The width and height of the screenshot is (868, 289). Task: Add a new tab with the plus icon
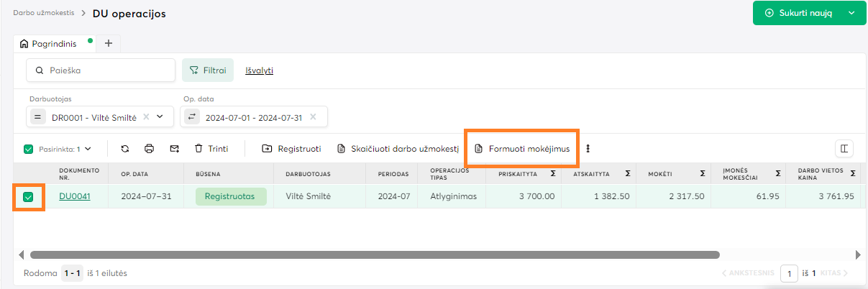coord(109,43)
